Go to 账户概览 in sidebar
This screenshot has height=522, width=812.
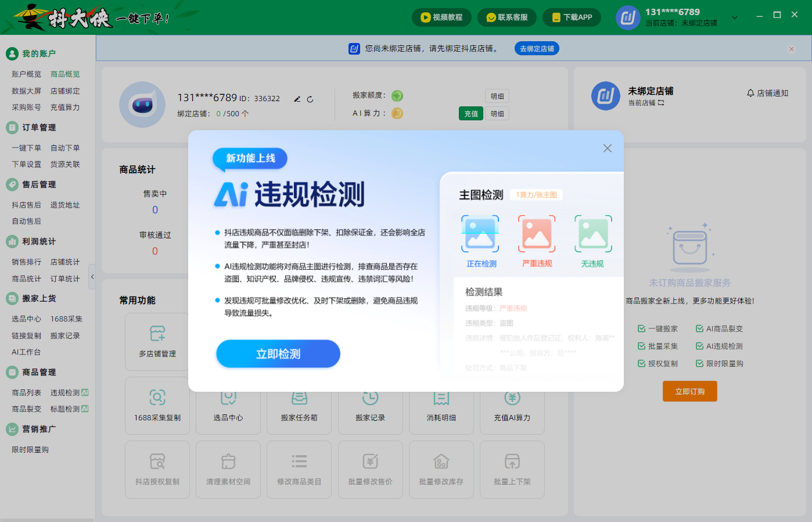pos(27,74)
